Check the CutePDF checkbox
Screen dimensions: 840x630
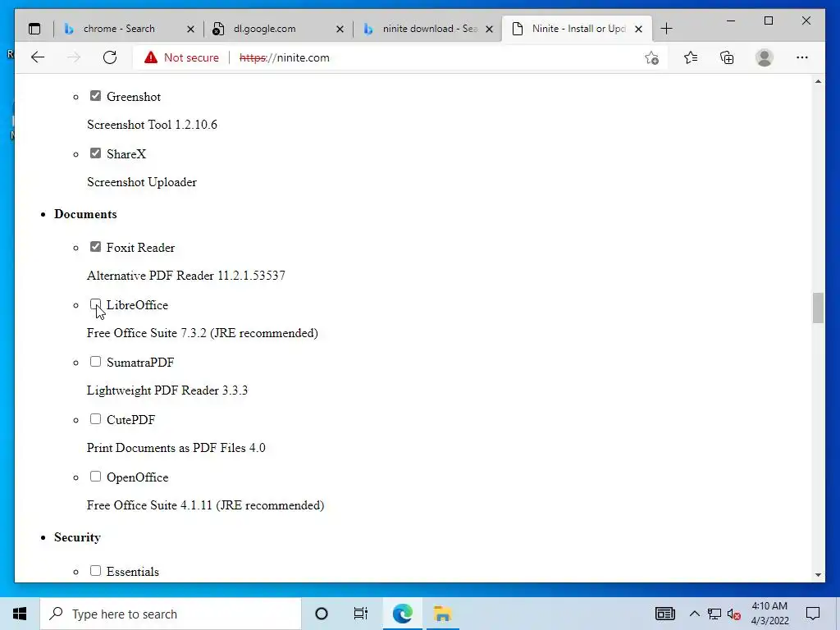(x=95, y=419)
